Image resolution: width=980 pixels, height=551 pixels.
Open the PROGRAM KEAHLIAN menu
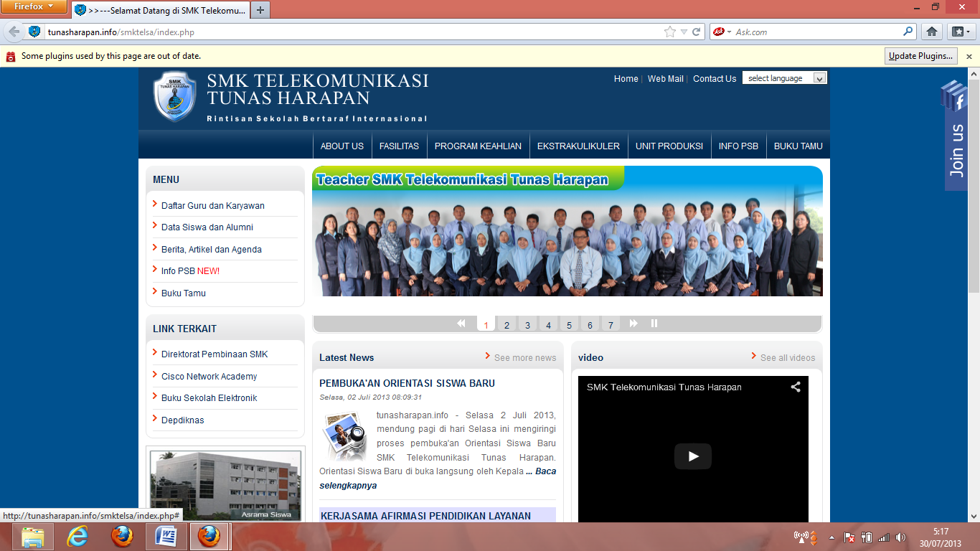[478, 145]
